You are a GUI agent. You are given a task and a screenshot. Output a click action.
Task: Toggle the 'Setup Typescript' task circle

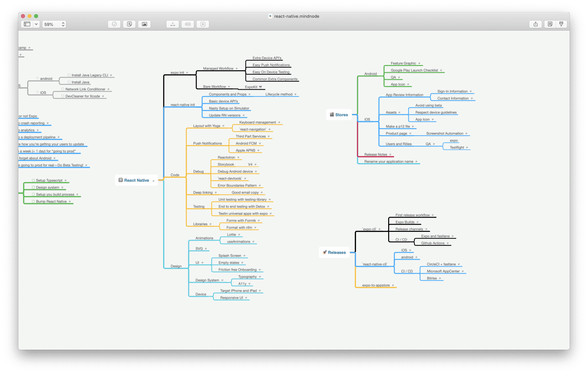pos(33,180)
